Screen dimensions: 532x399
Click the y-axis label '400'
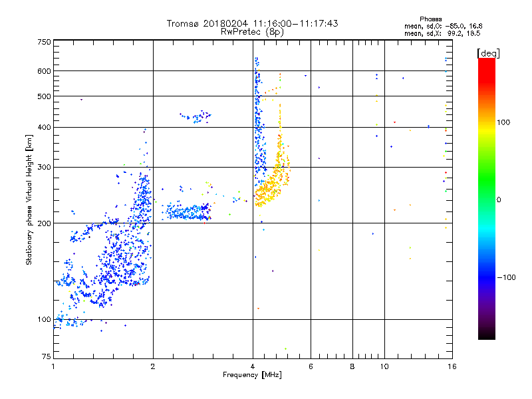44,127
